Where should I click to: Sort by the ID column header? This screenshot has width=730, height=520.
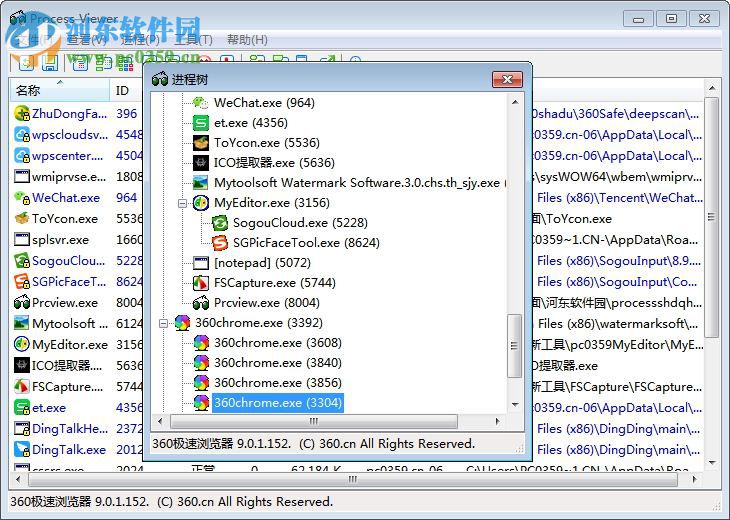point(126,90)
